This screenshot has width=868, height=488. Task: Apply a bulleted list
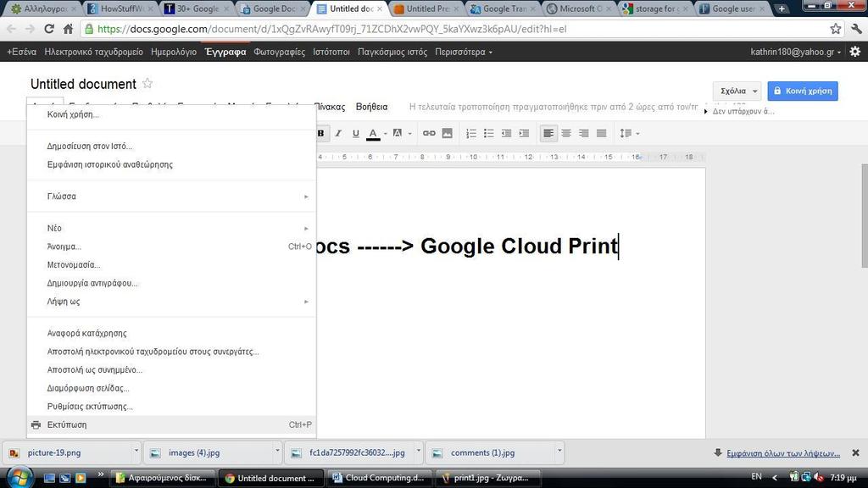click(489, 133)
